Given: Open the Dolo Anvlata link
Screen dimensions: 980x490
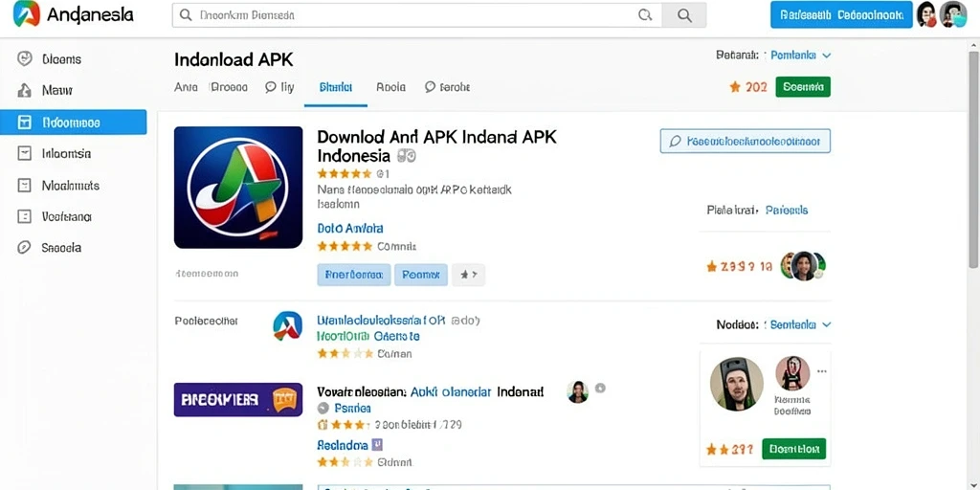Looking at the screenshot, I should 350,229.
